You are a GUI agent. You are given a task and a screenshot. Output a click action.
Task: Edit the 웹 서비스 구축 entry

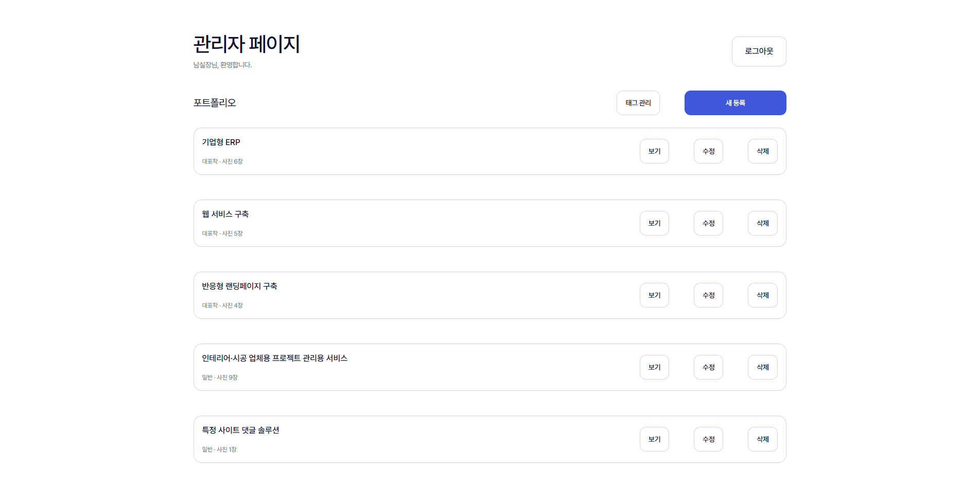pyautogui.click(x=708, y=223)
